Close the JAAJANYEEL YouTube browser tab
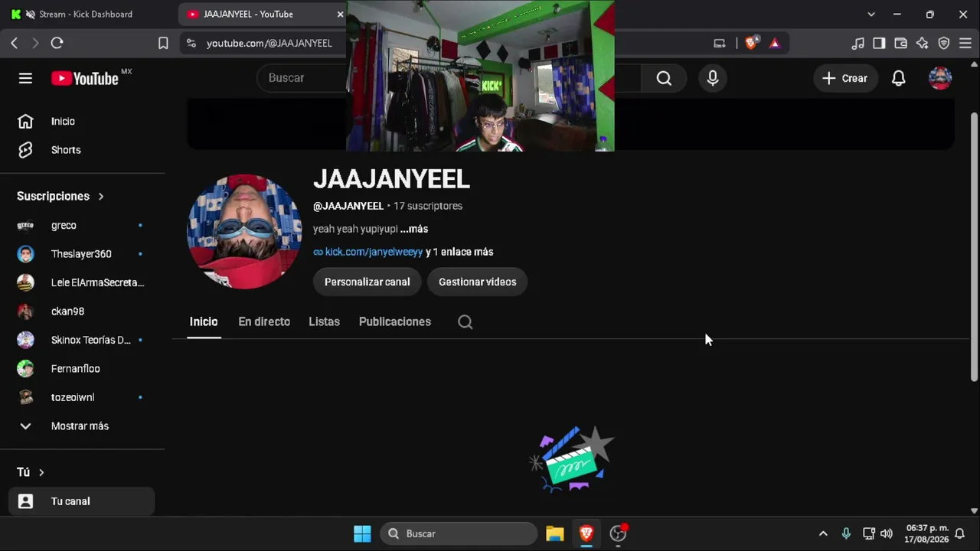 click(x=340, y=15)
